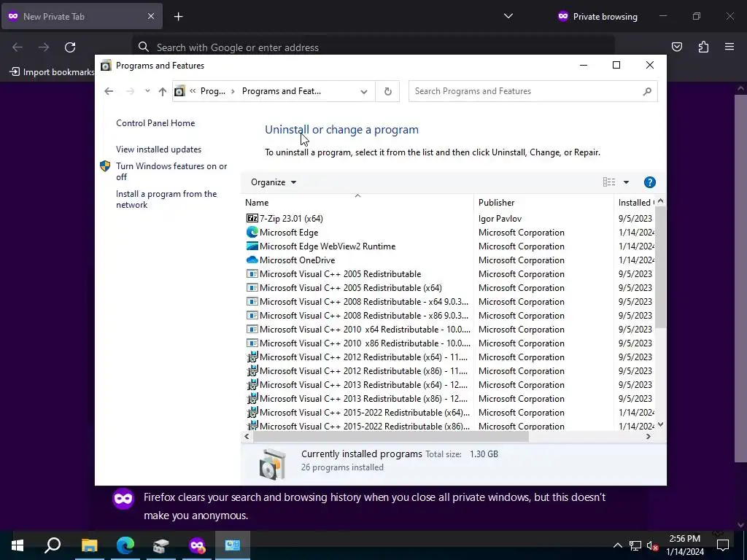Go back in Programs and Features window

109,91
